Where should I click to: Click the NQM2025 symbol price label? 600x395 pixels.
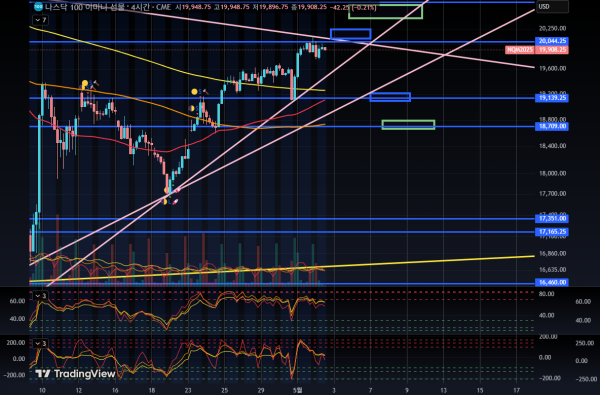pyautogui.click(x=520, y=50)
